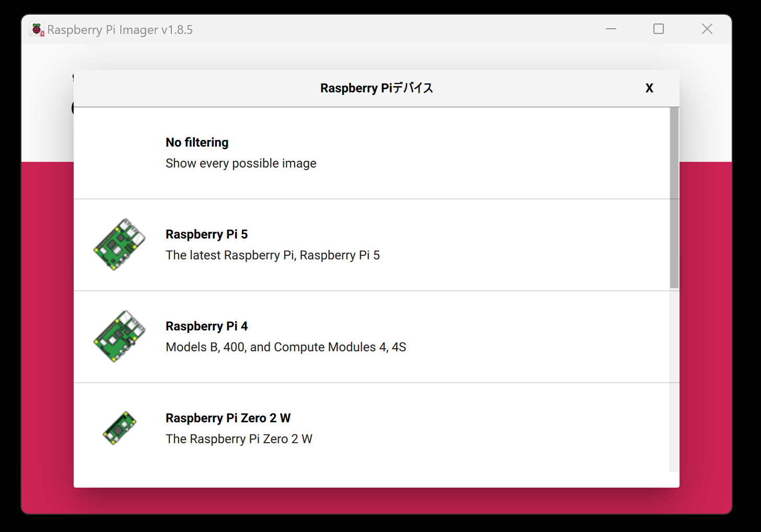Select the "No filtering" option heading
The image size is (761, 532).
(x=197, y=143)
